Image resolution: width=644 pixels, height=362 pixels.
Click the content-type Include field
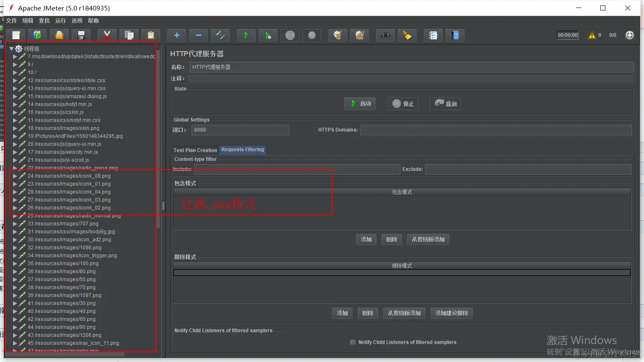point(297,169)
